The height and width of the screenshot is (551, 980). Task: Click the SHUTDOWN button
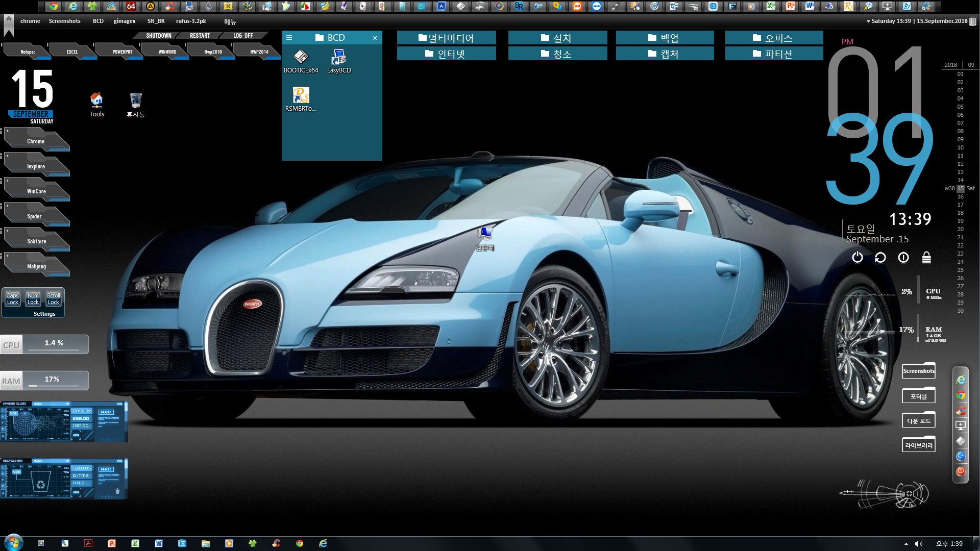tap(158, 36)
